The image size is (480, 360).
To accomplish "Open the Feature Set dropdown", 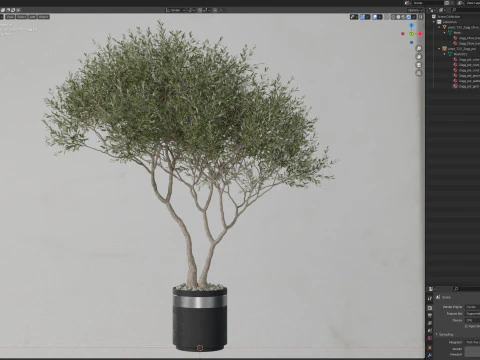I will 473,314.
